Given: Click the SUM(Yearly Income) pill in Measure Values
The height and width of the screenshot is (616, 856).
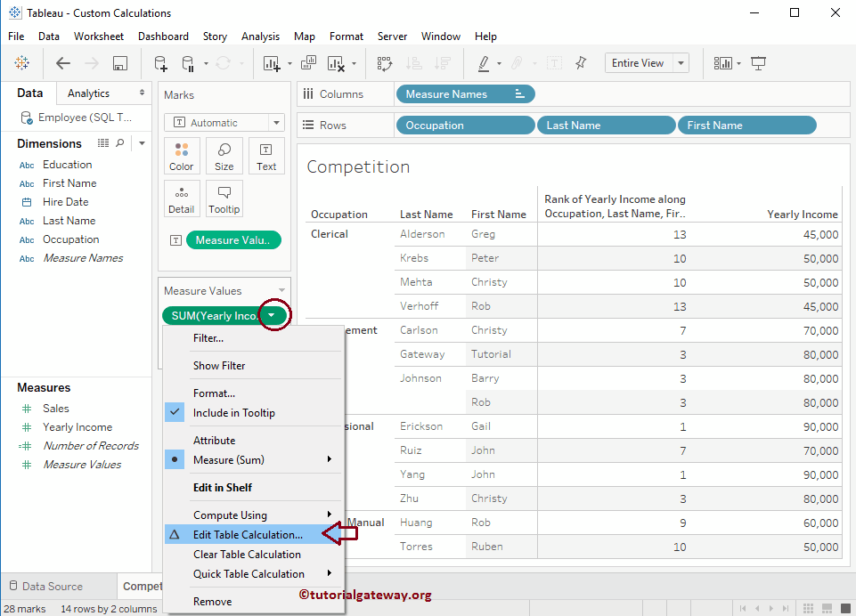Looking at the screenshot, I should click(214, 315).
